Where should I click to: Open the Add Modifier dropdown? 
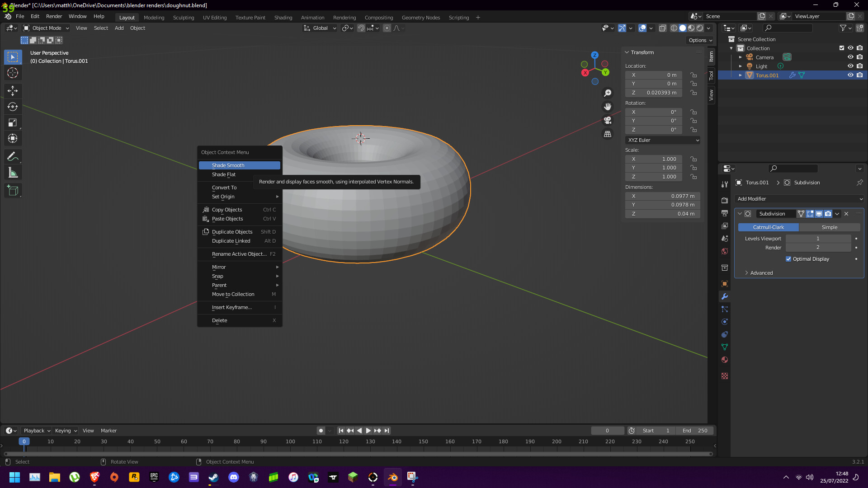point(798,199)
